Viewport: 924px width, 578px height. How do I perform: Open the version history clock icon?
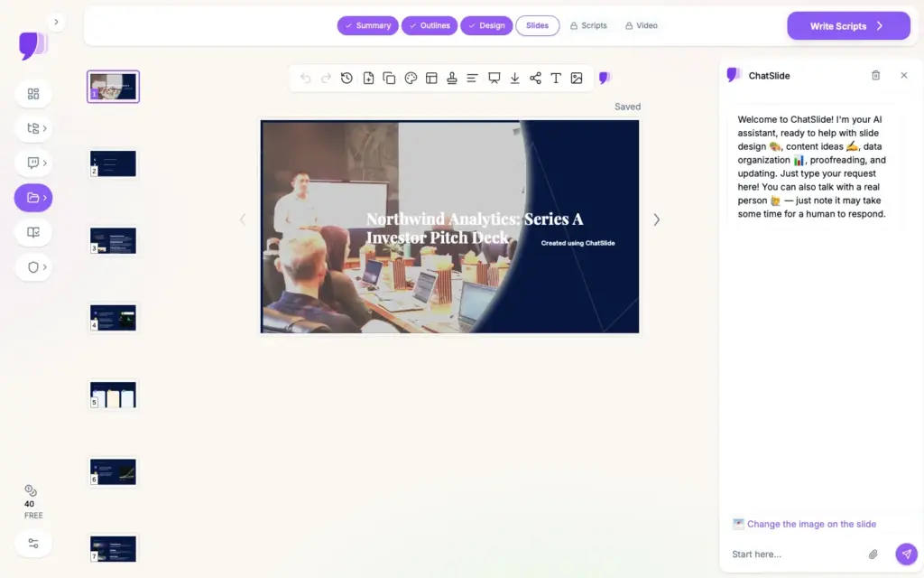[346, 78]
